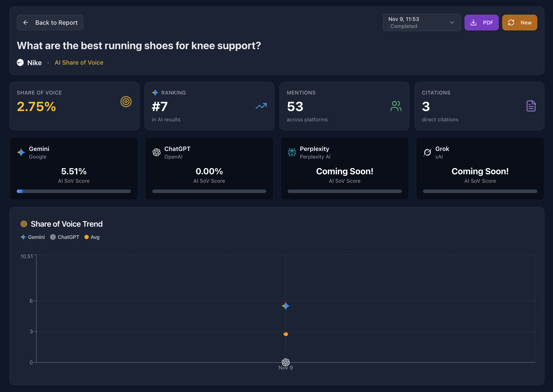
Task: Click the ChatGPT 0.00% AI SoV score
Action: tap(209, 171)
